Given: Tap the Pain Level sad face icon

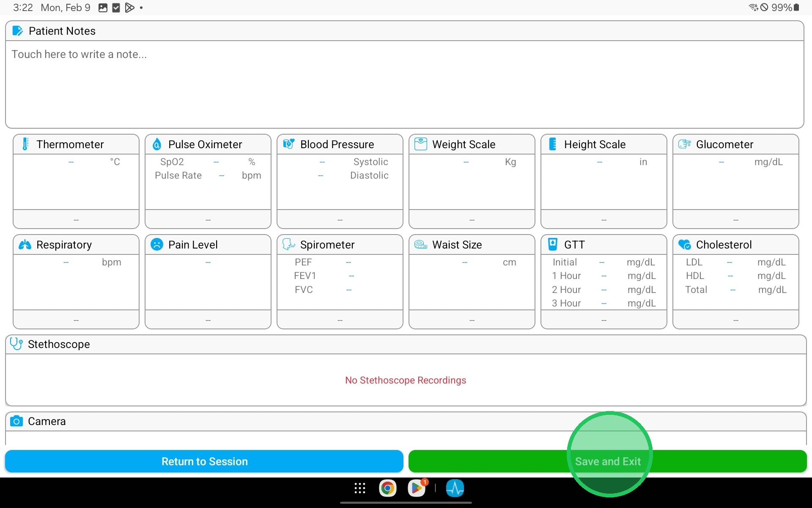Looking at the screenshot, I should tap(157, 245).
